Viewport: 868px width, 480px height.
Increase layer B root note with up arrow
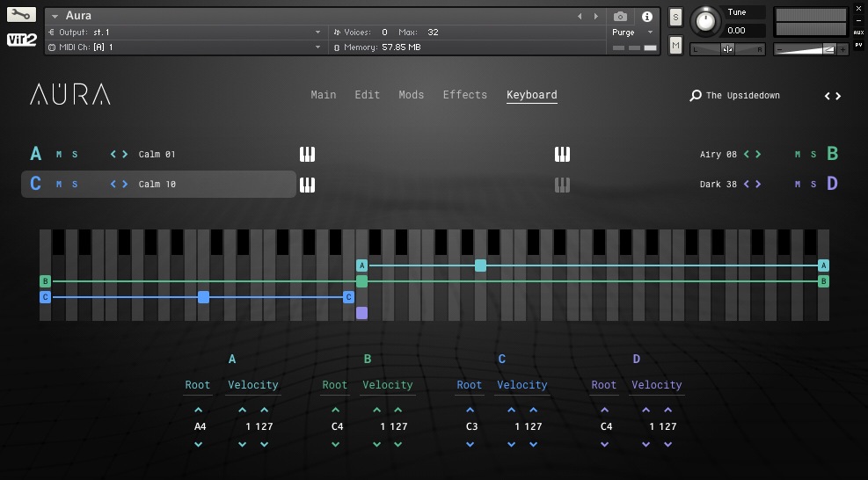335,410
